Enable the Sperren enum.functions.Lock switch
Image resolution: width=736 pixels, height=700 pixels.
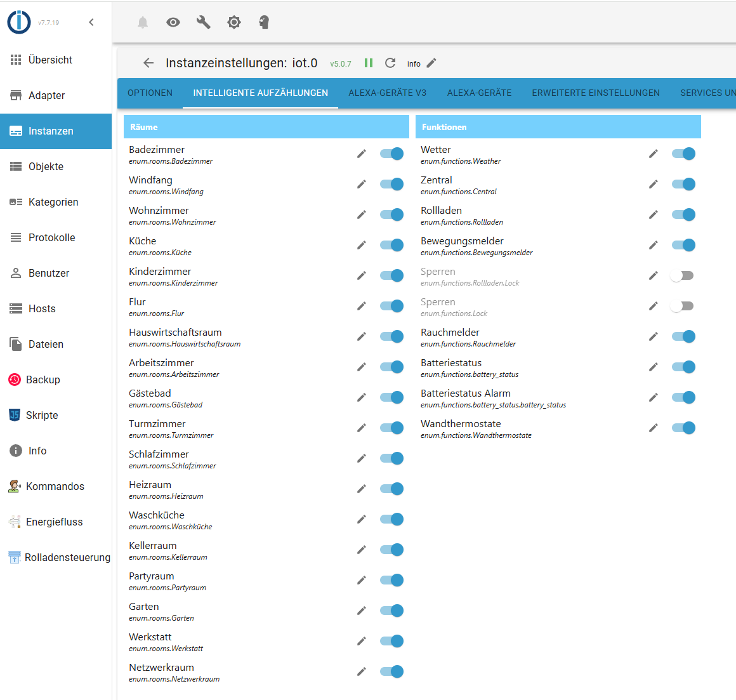pos(682,306)
